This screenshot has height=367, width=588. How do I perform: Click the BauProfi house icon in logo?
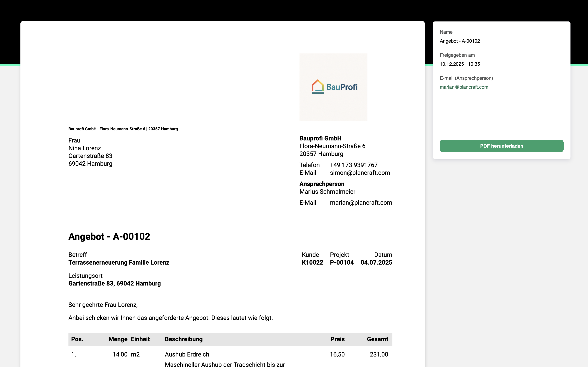[318, 86]
